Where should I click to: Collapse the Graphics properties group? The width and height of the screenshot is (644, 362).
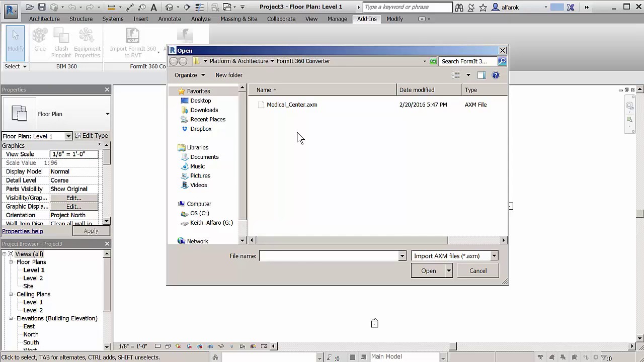100,145
